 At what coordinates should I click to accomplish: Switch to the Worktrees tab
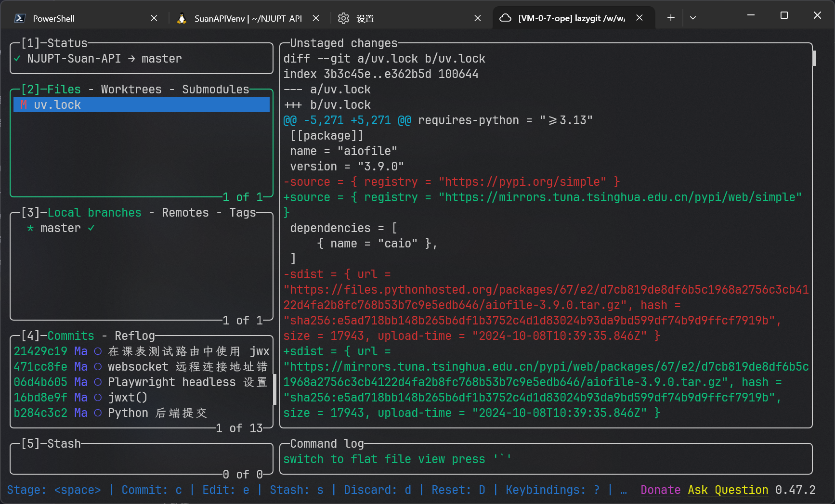tap(131, 90)
